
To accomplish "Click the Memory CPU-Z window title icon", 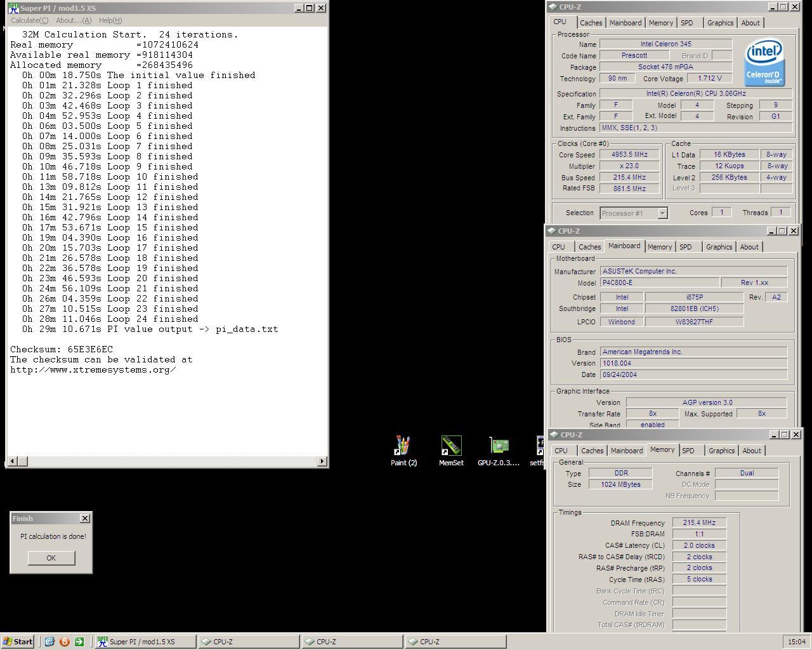I will 554,435.
